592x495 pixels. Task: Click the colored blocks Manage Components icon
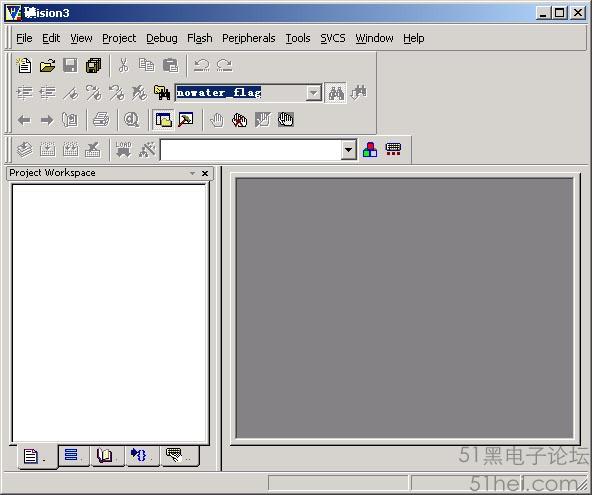coord(370,150)
